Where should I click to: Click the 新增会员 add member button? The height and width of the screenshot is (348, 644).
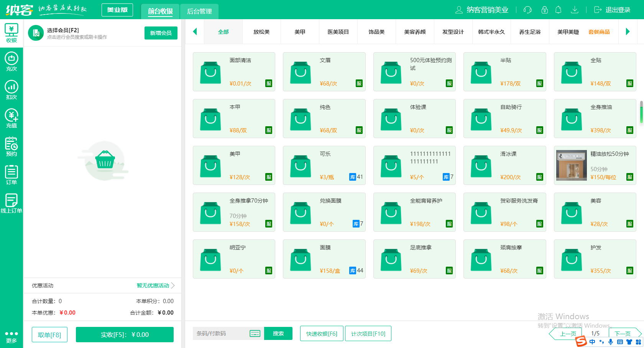click(161, 33)
